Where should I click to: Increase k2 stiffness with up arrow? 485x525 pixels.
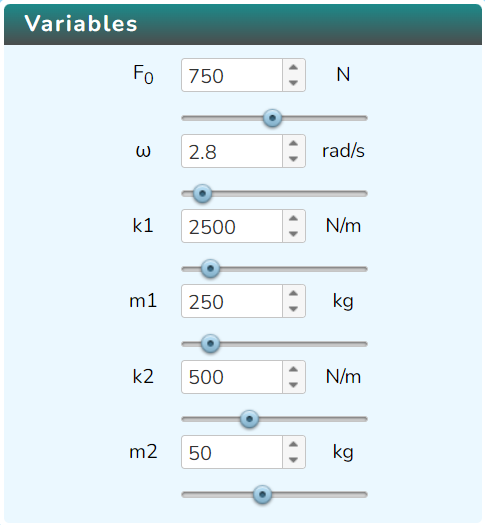click(294, 369)
